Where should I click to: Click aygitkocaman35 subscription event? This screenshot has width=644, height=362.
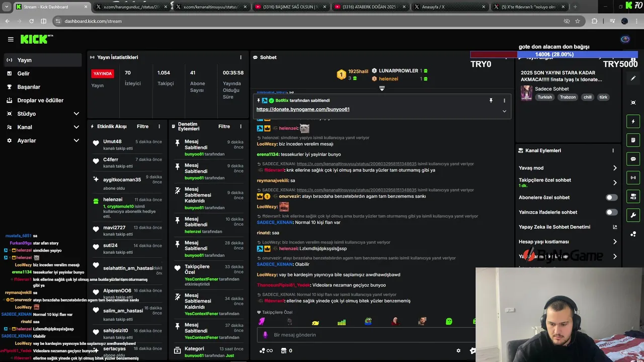tap(127, 183)
